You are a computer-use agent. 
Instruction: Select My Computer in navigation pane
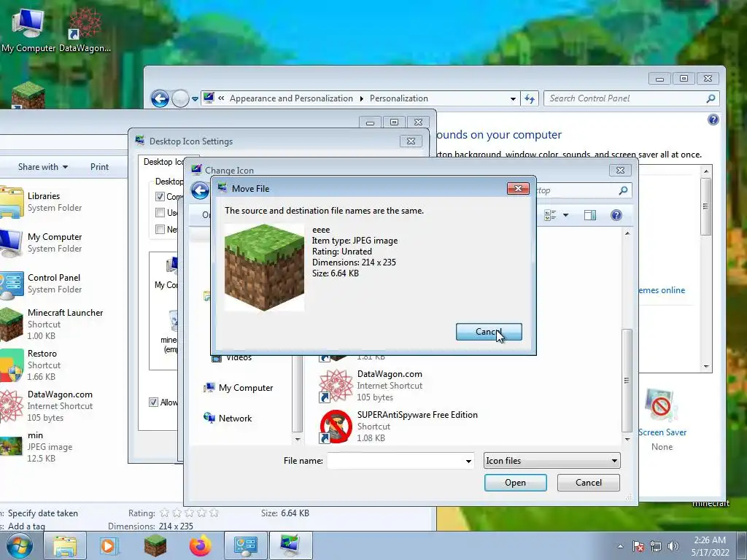(x=239, y=388)
